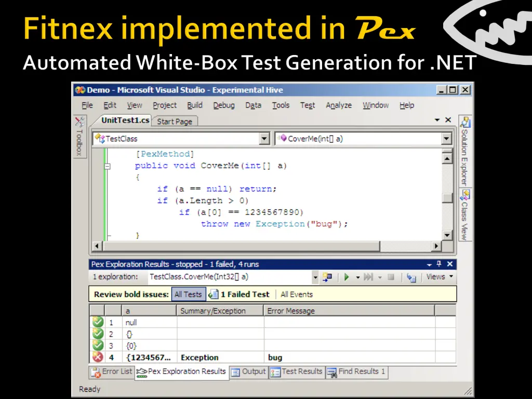This screenshot has width=532, height=399.
Task: Click the code editor scroll-down arrow
Action: (447, 235)
